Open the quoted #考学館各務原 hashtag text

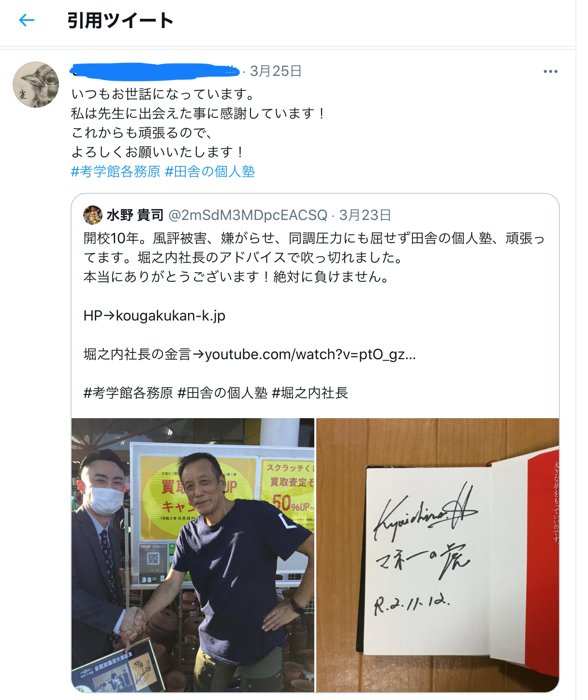click(x=128, y=393)
